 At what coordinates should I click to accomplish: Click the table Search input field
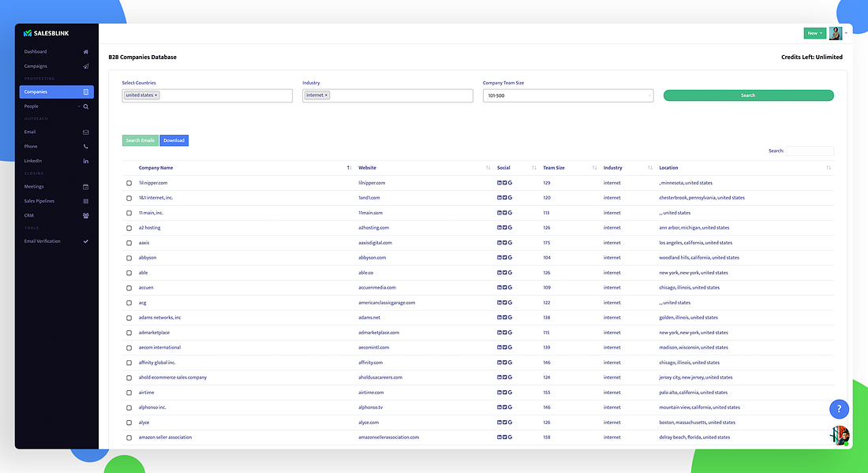pos(810,151)
